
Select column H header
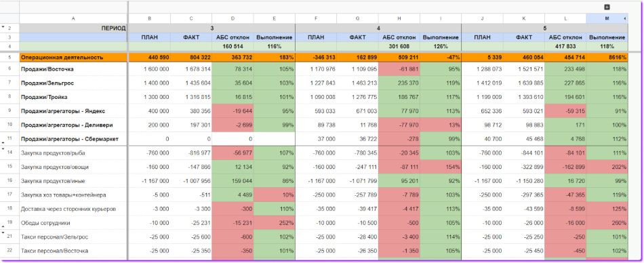click(399, 19)
